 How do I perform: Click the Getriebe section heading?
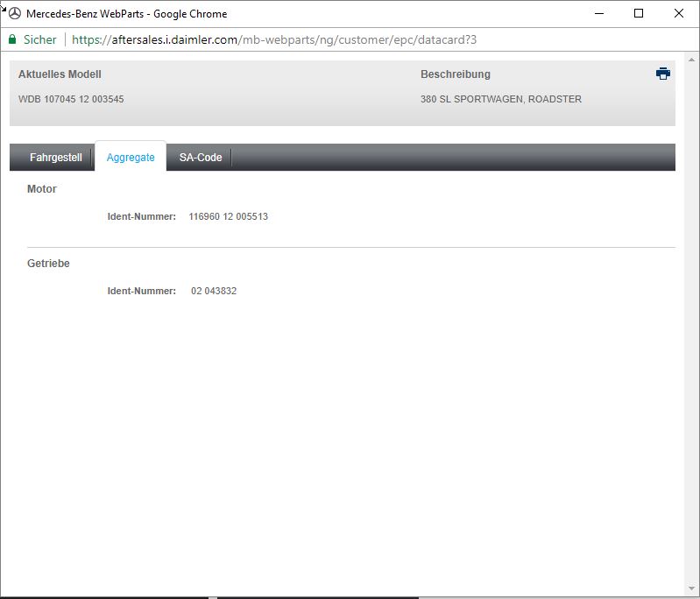point(48,264)
